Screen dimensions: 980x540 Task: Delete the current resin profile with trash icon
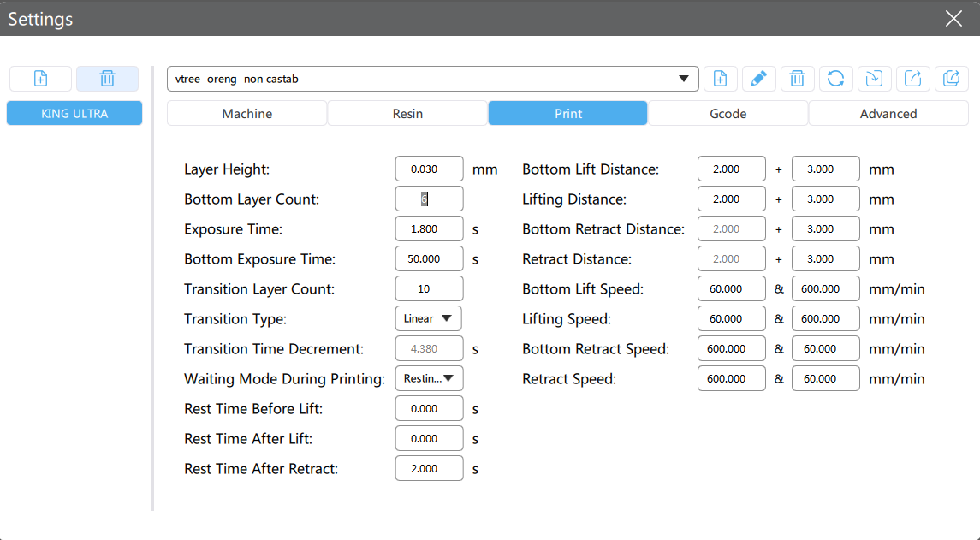[797, 79]
